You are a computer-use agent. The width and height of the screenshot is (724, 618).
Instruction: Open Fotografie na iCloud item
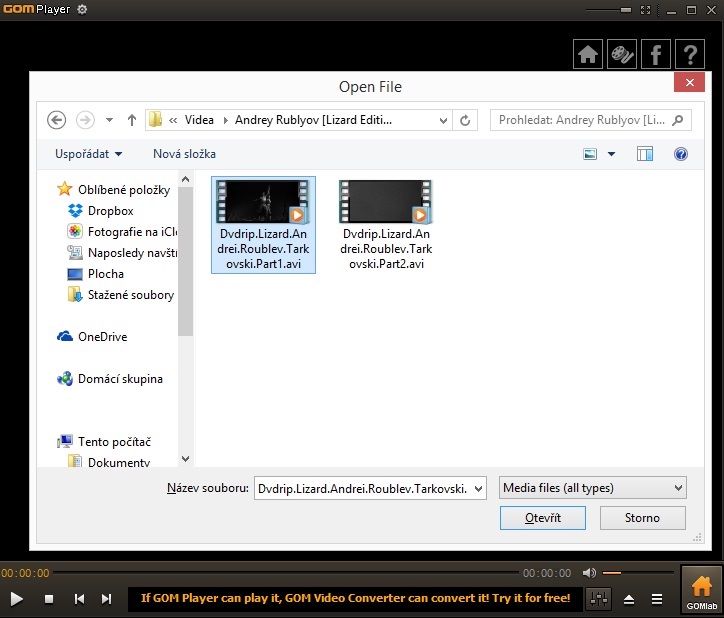pos(122,231)
